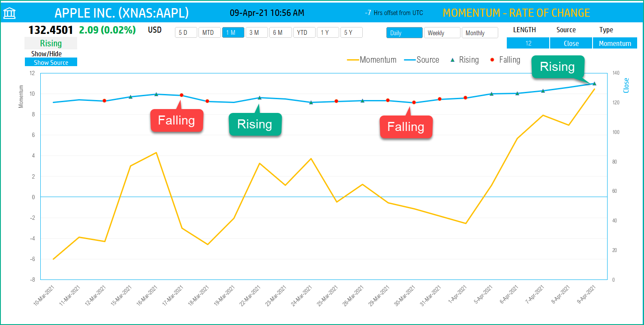Click the falling red marker at 25-Mar-2021

point(337,101)
